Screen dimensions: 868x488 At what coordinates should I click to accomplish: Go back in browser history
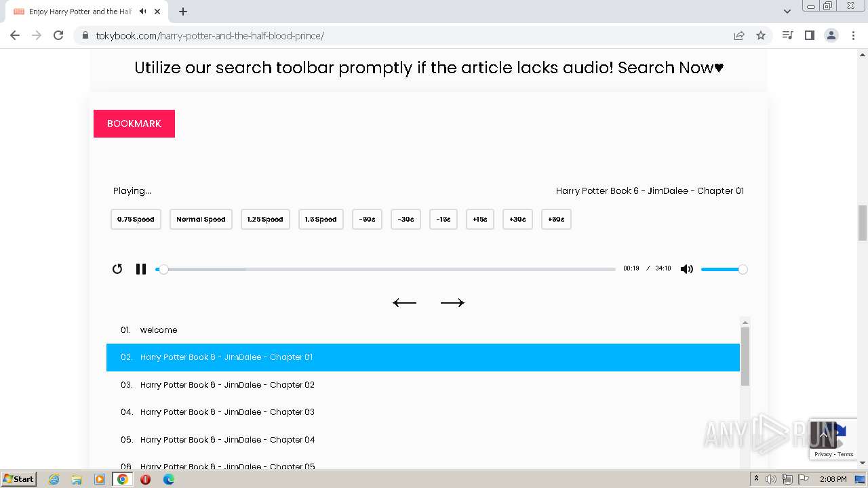[x=15, y=35]
